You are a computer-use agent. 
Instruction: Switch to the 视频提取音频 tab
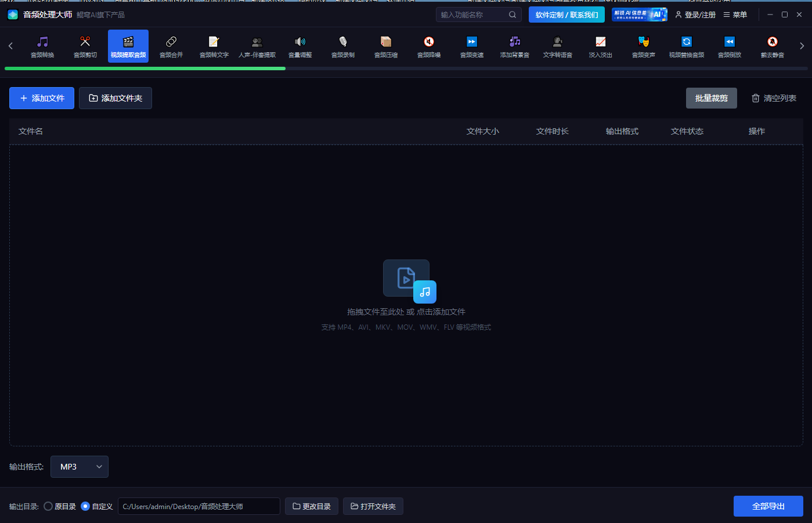click(x=128, y=46)
